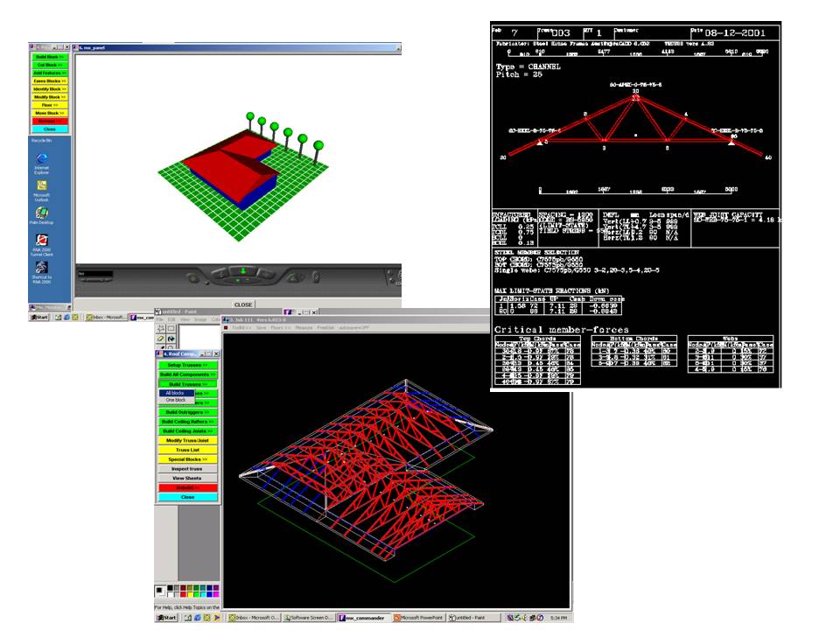Click Inspect truss button
Screen dimensions: 840x630
pos(187,469)
